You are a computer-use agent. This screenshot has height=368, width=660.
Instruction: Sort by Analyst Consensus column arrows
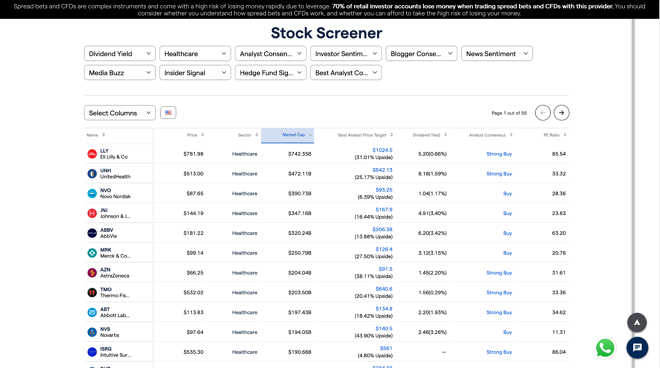511,135
